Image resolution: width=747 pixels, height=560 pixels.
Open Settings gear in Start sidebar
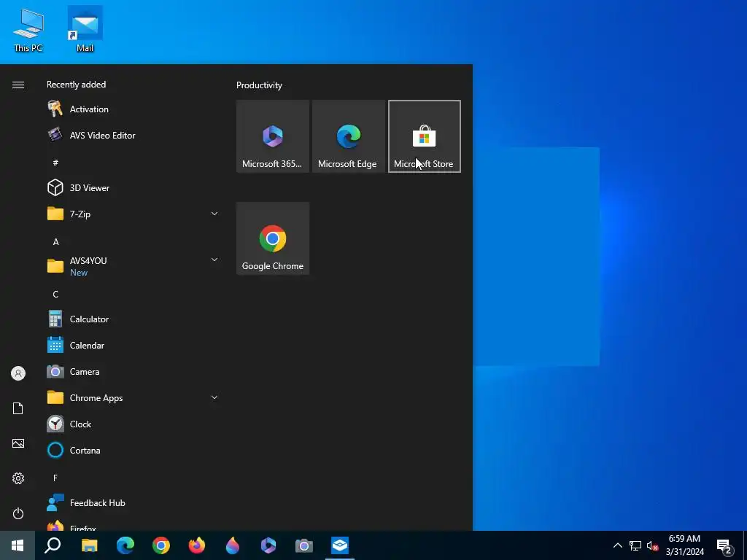pyautogui.click(x=18, y=478)
